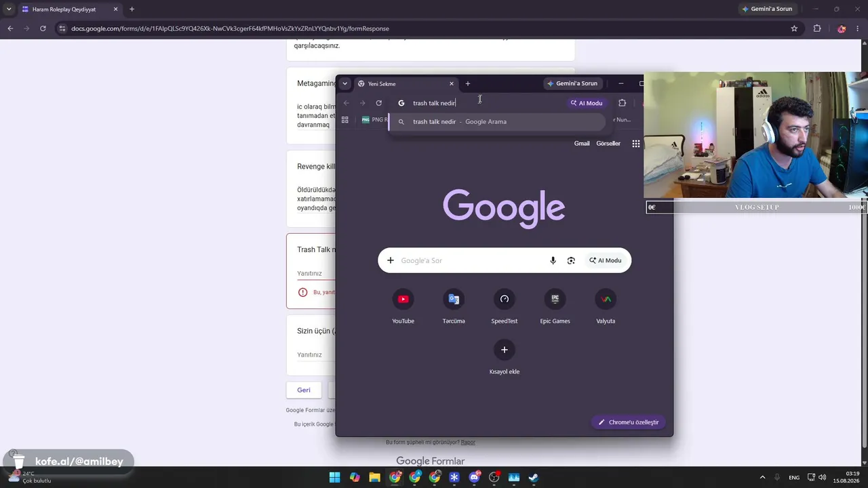Open Discord from the taskbar
The image size is (868, 488).
point(474,477)
